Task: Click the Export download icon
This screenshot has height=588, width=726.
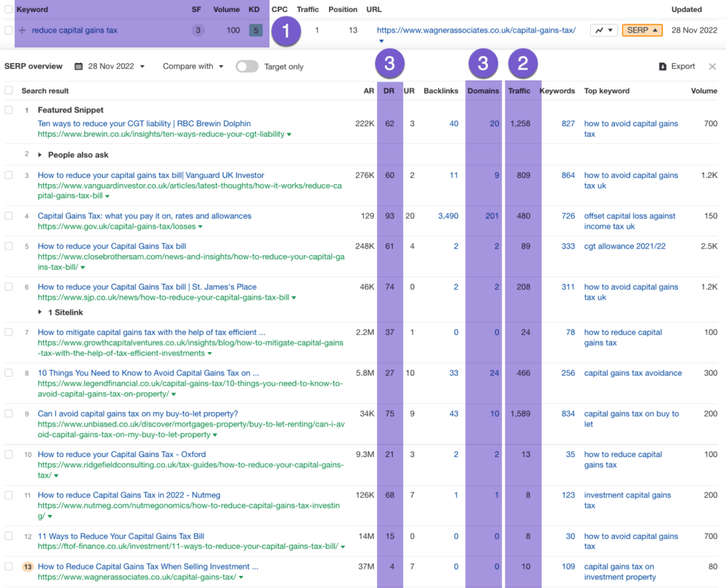Action: [663, 67]
